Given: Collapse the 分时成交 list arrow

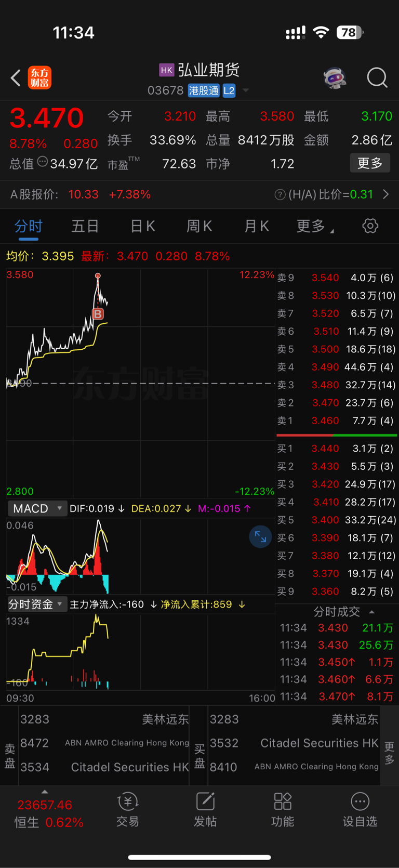Looking at the screenshot, I should click(x=371, y=612).
